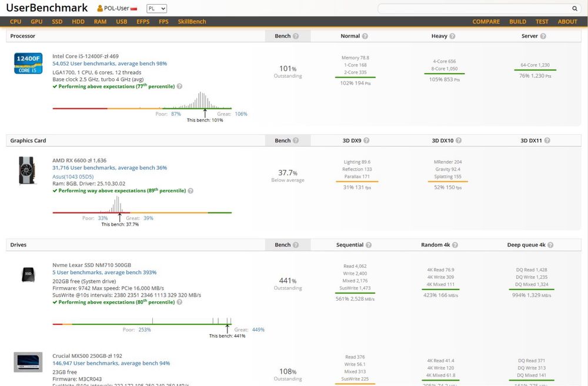Click the SSD Great 449% value

[258, 330]
